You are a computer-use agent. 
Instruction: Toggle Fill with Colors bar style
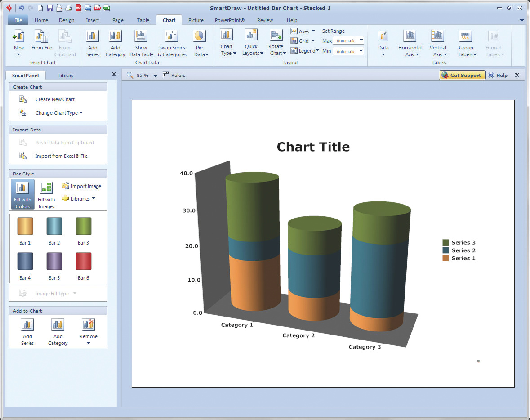(22, 195)
